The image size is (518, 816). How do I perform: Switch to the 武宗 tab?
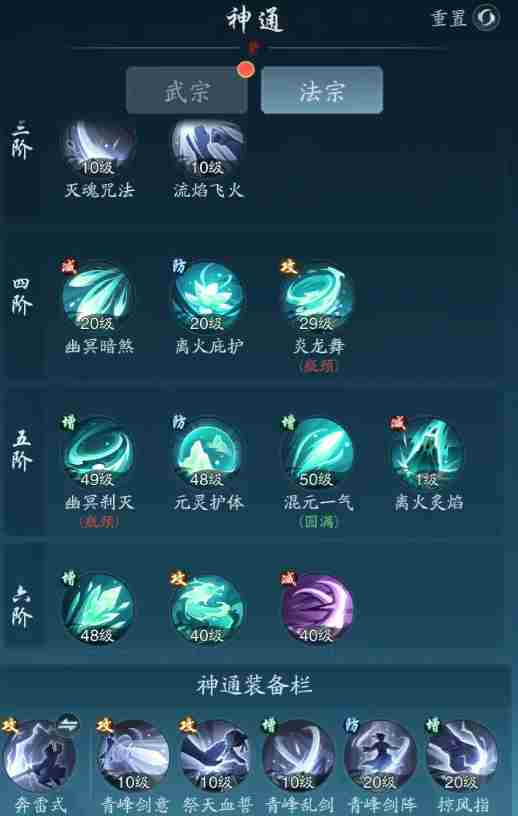pyautogui.click(x=187, y=90)
